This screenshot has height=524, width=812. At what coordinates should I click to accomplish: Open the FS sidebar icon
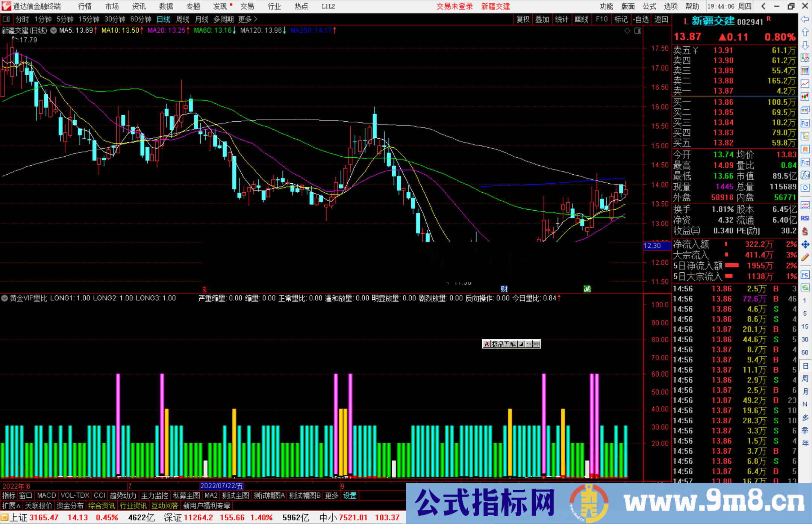(x=805, y=275)
